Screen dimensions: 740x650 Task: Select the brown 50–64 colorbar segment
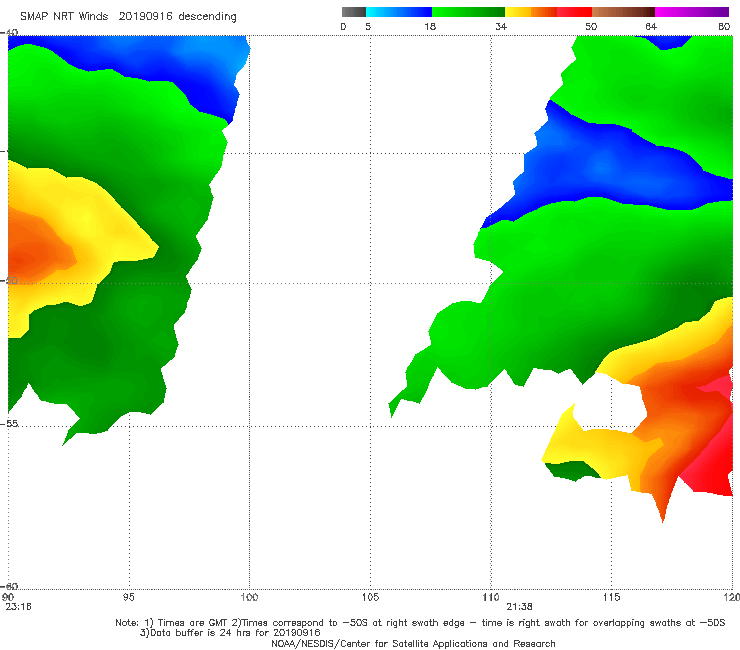[x=623, y=12]
